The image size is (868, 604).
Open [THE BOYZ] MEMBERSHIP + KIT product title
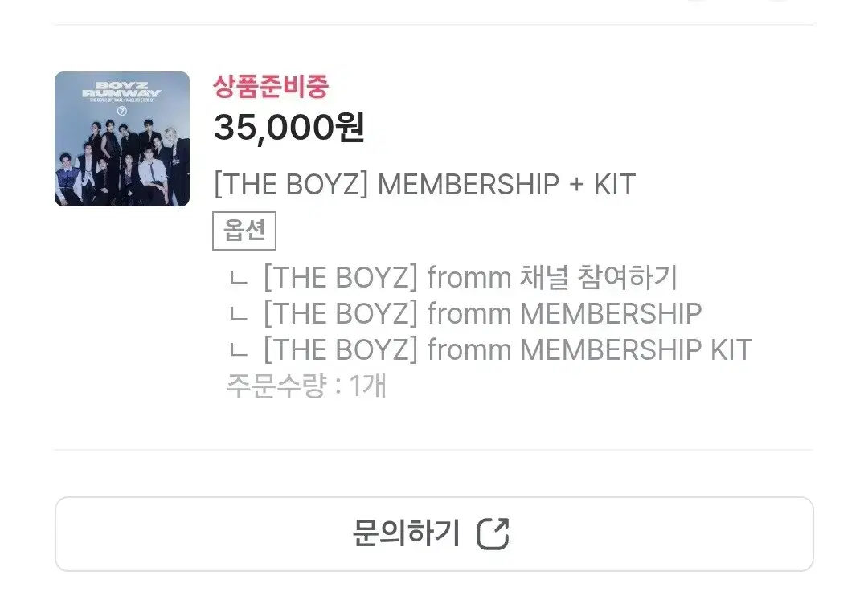tap(424, 184)
